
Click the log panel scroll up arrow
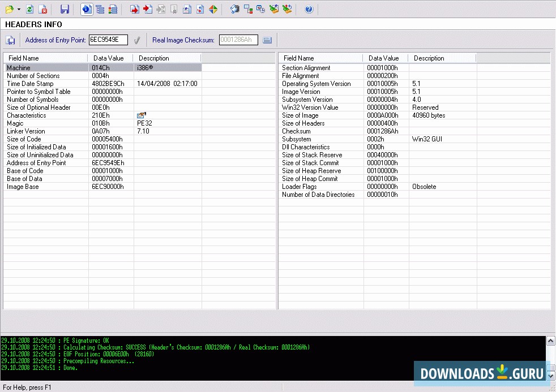550,341
